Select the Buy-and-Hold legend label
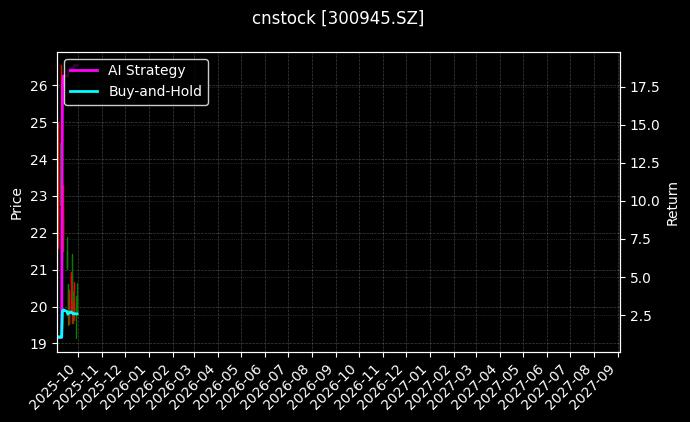This screenshot has width=690, height=422. point(155,91)
